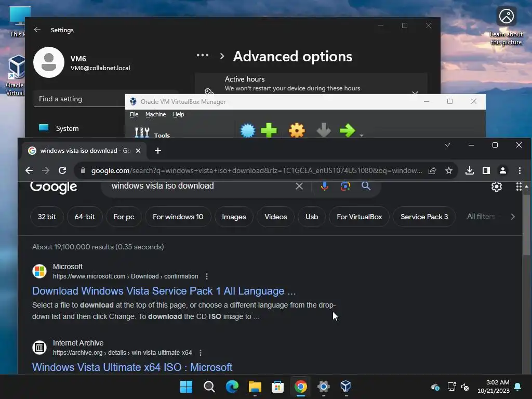Select the Tools item in VirtualBox Manager
Viewport: 532px width, 399px height.
[x=152, y=133]
